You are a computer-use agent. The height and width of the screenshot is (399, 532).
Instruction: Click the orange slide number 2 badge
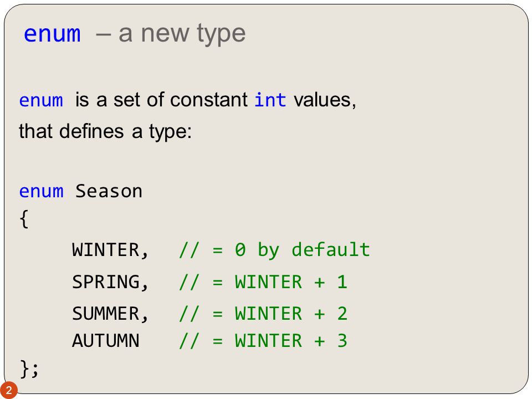point(9,390)
